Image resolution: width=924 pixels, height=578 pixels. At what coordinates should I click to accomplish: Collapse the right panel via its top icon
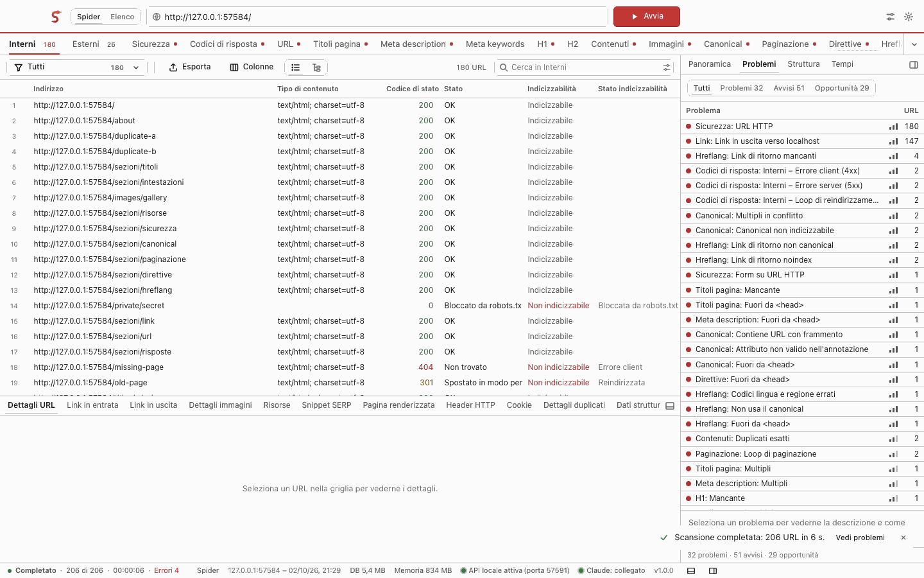click(x=914, y=65)
